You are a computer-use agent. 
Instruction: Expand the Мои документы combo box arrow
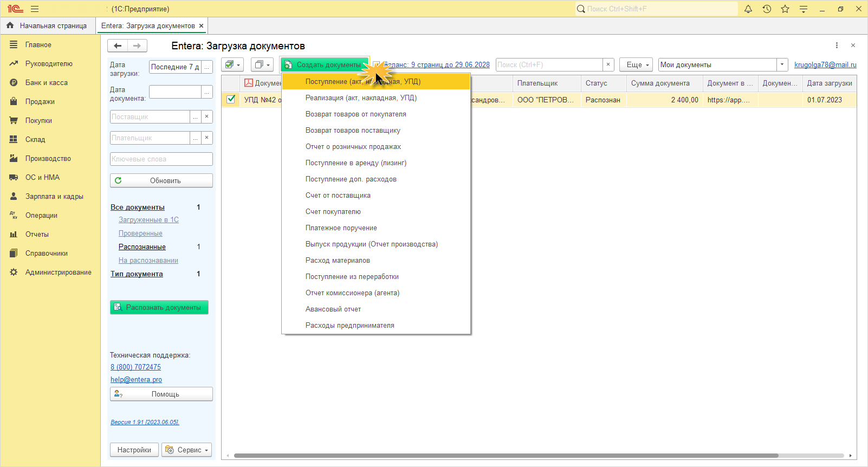pos(782,64)
